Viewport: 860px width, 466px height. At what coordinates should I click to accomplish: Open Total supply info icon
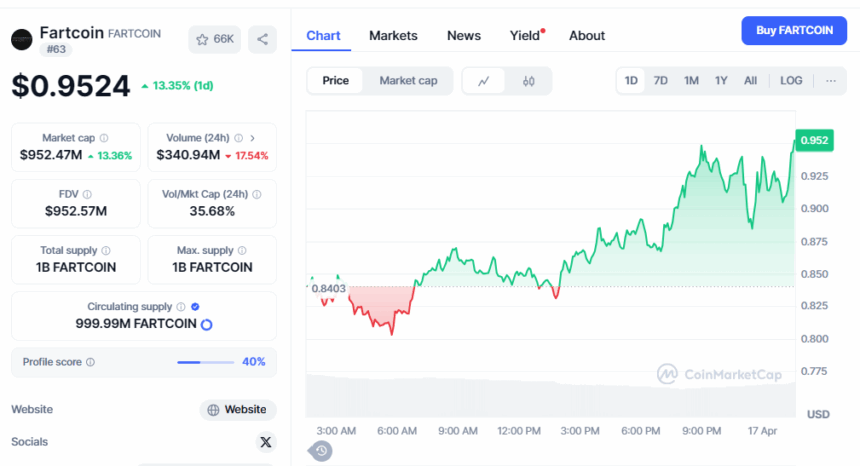pos(106,251)
